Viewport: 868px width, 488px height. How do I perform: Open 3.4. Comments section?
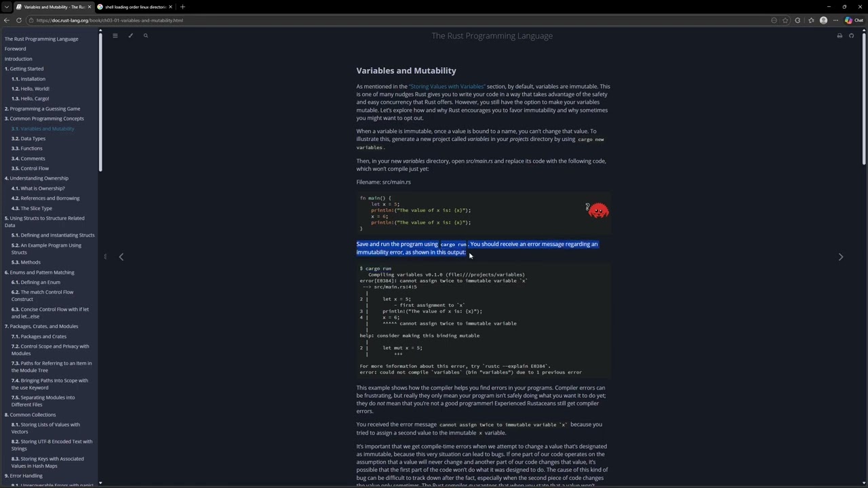(x=28, y=159)
